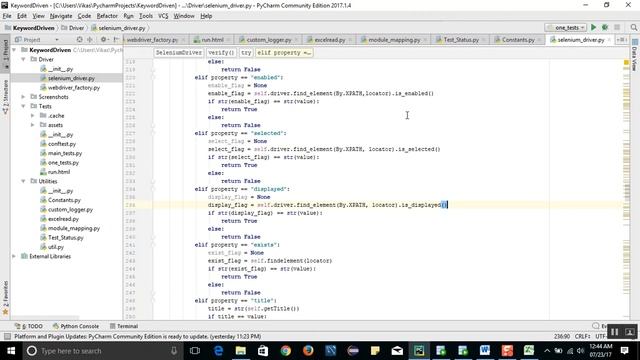This screenshot has height=360, width=640.
Task: Collapse the Tests folder
Action: [23, 106]
